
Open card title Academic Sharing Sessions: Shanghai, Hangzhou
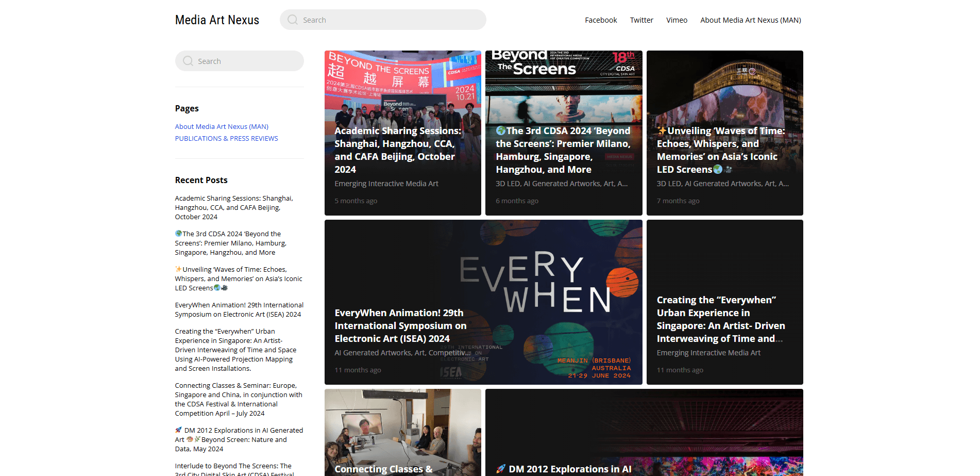[398, 150]
